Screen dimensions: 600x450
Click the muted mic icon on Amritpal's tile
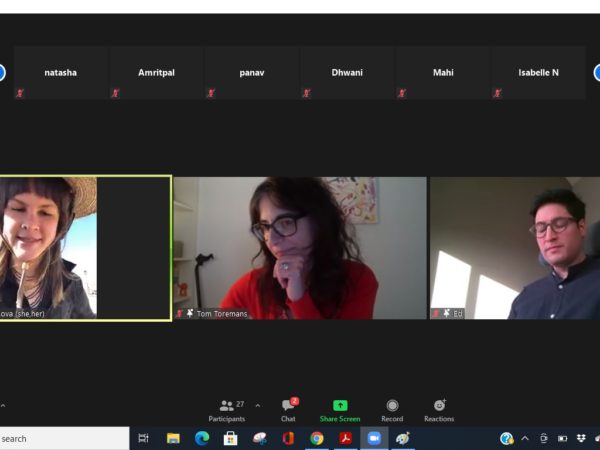(115, 93)
